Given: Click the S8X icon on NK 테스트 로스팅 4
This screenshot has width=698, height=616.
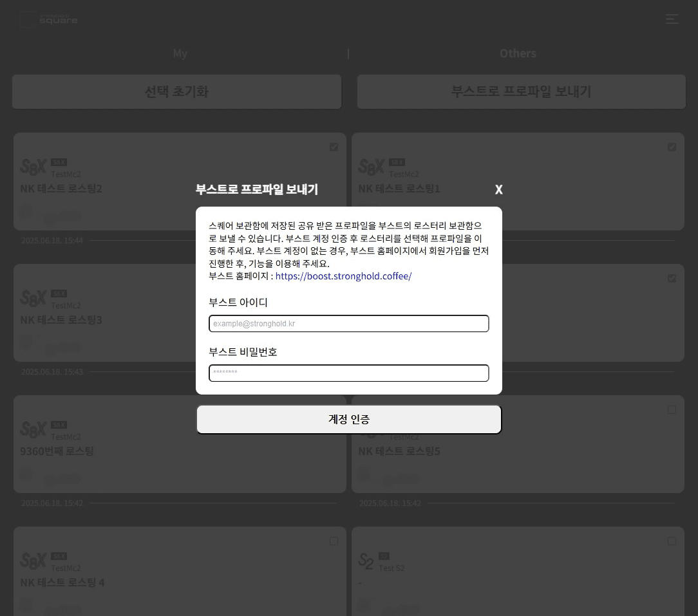Looking at the screenshot, I should click(33, 561).
